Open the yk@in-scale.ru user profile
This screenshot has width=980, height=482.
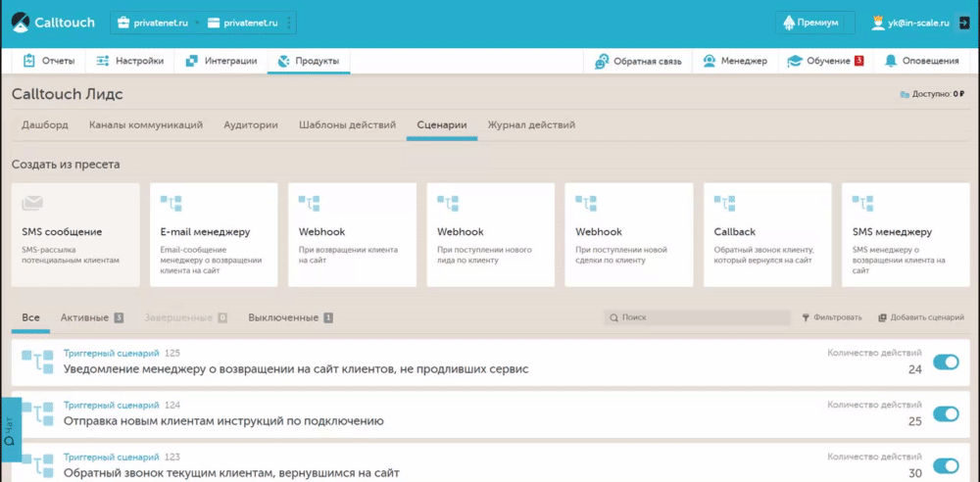[x=910, y=24]
